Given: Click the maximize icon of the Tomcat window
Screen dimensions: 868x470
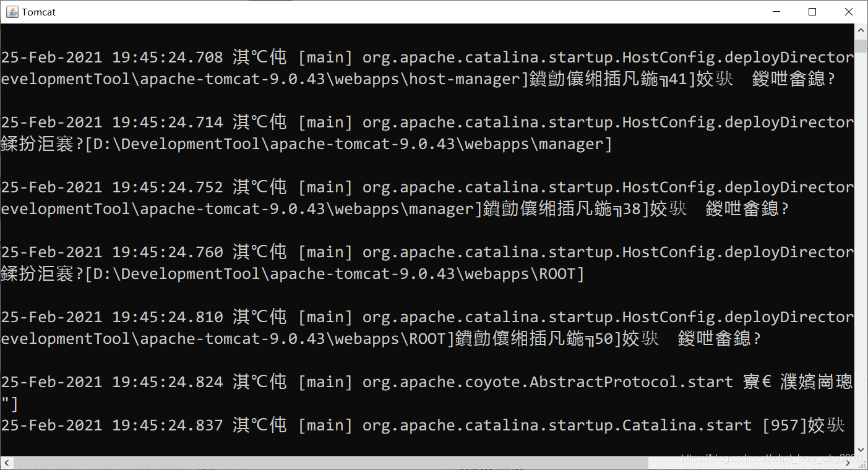Looking at the screenshot, I should coord(812,12).
